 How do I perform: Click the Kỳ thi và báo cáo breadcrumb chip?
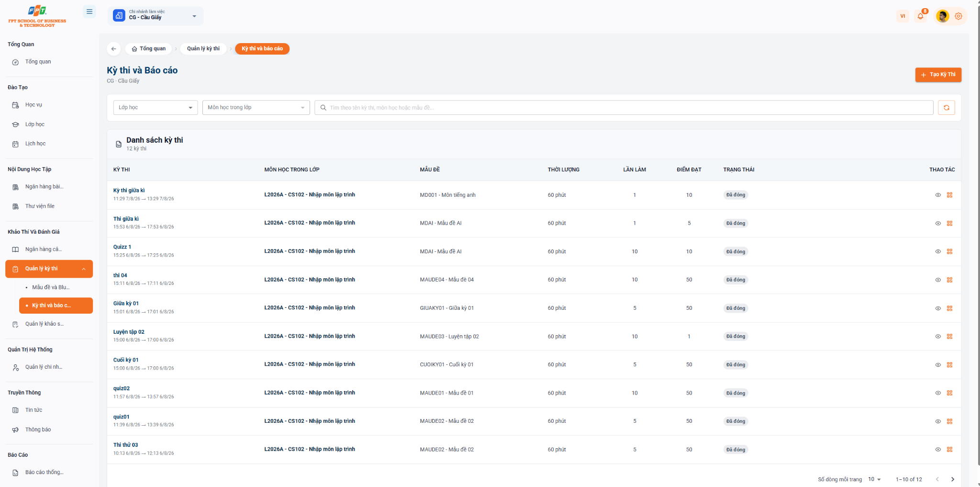(x=262, y=49)
